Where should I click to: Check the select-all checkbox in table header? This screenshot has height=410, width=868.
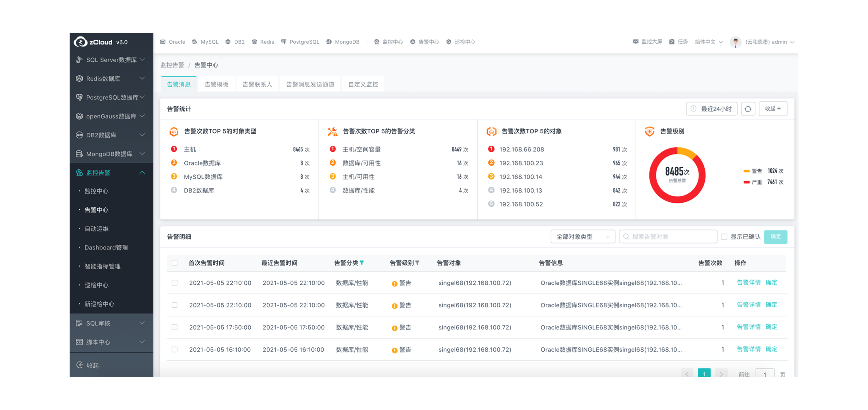(x=175, y=263)
